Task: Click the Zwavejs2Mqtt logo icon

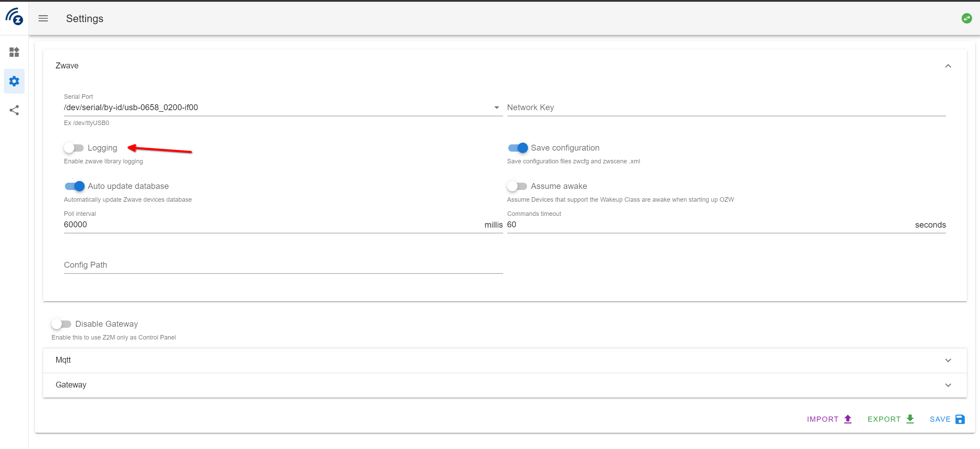Action: point(14,17)
